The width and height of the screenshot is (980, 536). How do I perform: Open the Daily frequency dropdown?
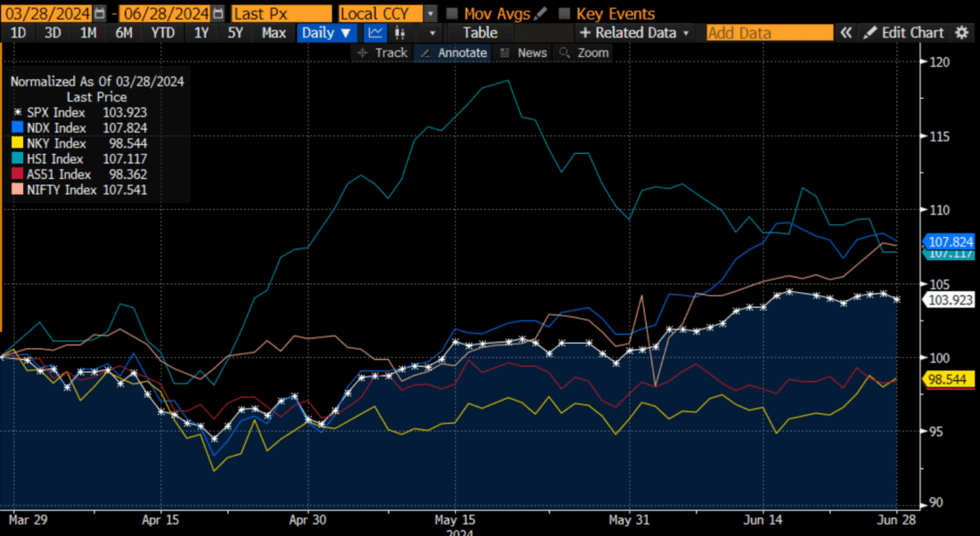(326, 32)
